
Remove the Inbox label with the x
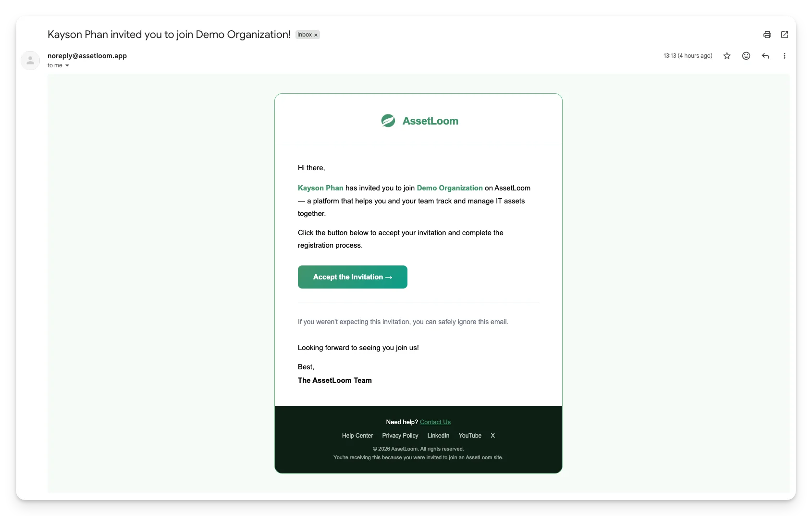click(x=316, y=35)
